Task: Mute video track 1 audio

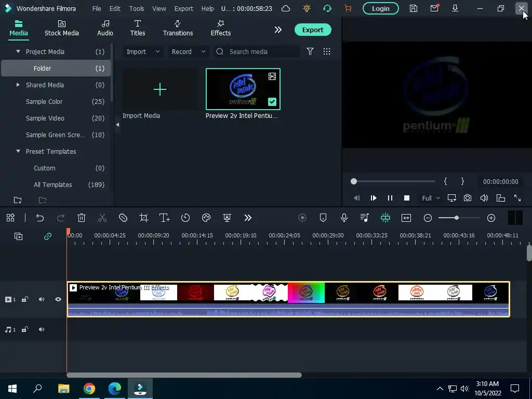Action: 42,299
